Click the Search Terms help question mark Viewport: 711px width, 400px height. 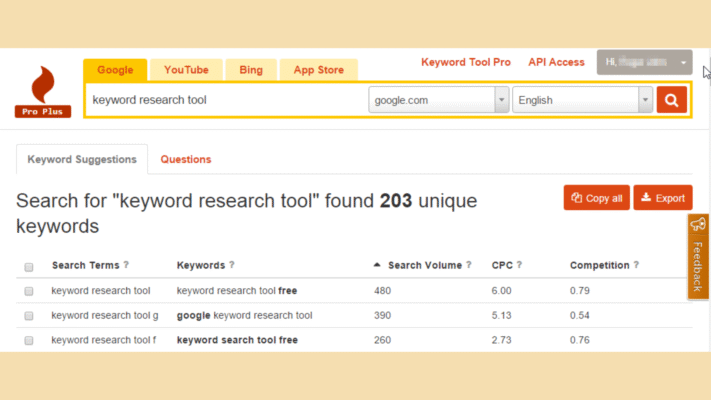tap(126, 265)
